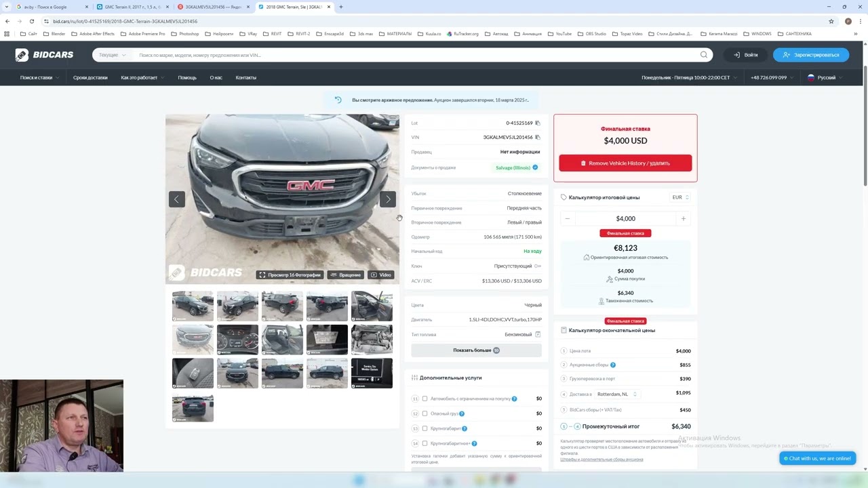Advance to the next photo with the right arrow
Image resolution: width=868 pixels, height=488 pixels.
(x=388, y=199)
